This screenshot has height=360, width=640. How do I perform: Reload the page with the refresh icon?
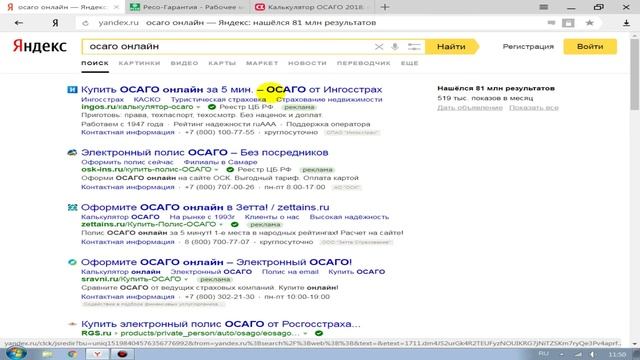click(85, 23)
